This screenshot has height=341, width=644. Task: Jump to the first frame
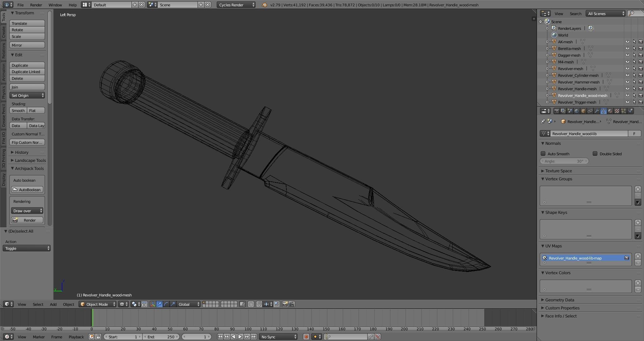(220, 337)
